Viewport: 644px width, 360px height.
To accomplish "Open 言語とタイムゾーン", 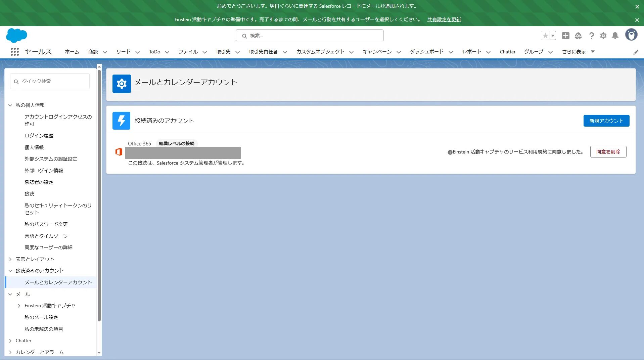I will click(46, 236).
